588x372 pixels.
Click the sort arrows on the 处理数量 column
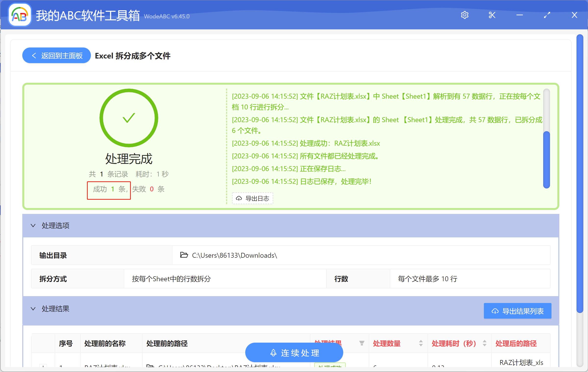[x=420, y=343]
